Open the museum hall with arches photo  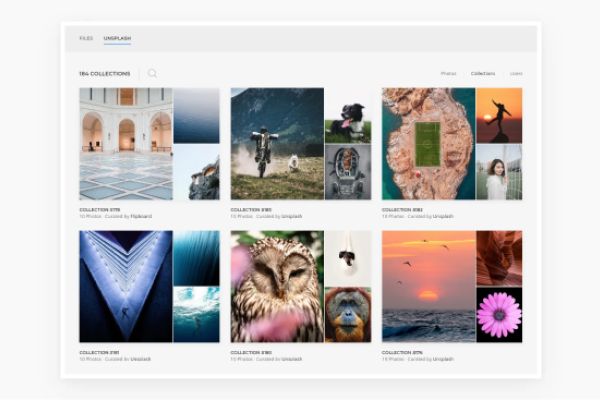(x=126, y=144)
